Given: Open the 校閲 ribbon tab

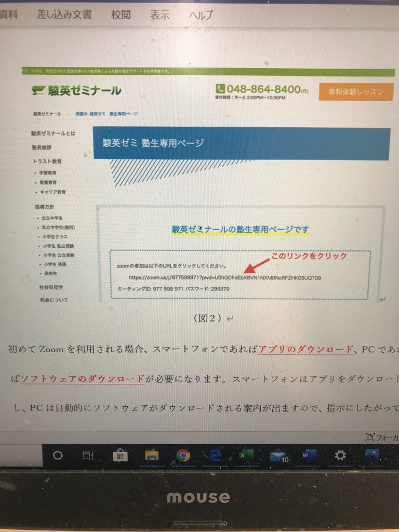Looking at the screenshot, I should [121, 15].
